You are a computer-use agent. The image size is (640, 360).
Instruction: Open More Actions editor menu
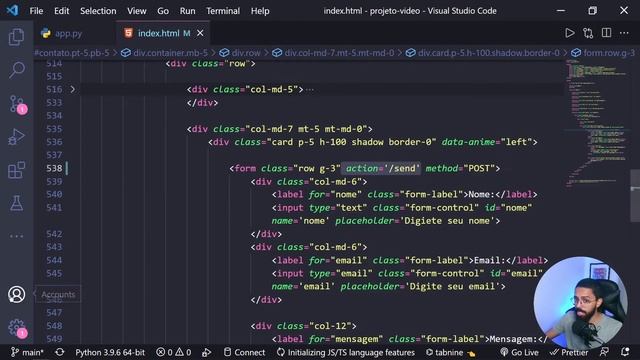pos(624,33)
